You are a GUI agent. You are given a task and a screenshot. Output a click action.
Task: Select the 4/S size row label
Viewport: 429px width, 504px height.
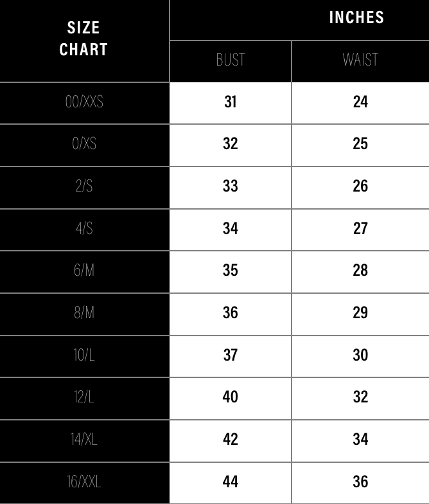pyautogui.click(x=84, y=228)
